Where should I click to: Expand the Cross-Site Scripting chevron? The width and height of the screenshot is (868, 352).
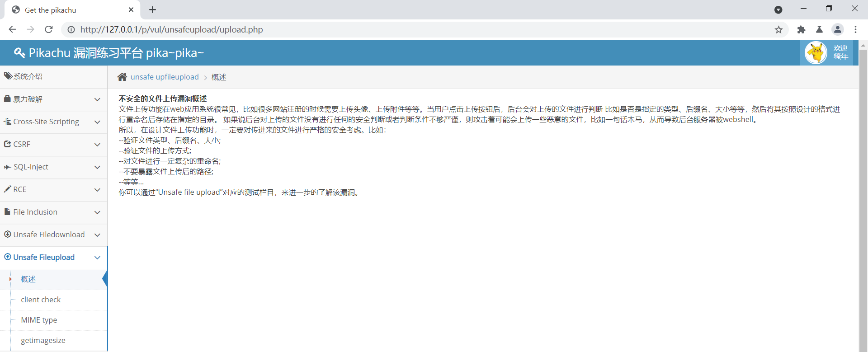click(97, 122)
